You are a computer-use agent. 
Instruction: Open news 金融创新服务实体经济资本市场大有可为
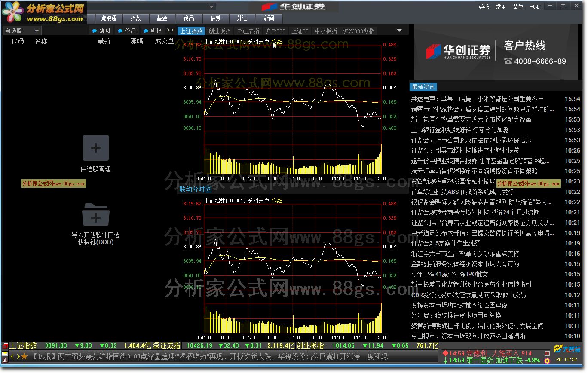click(465, 264)
